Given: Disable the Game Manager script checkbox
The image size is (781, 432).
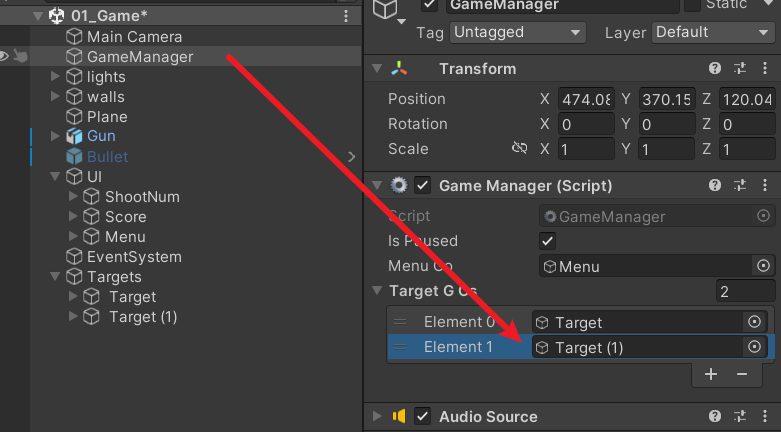Looking at the screenshot, I should pyautogui.click(x=423, y=185).
